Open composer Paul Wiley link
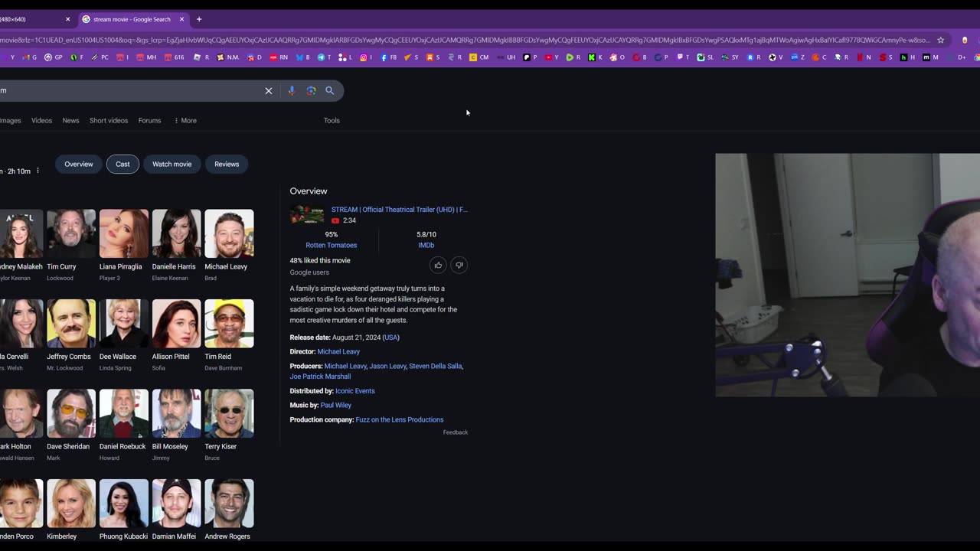Image resolution: width=980 pixels, height=551 pixels. [335, 405]
